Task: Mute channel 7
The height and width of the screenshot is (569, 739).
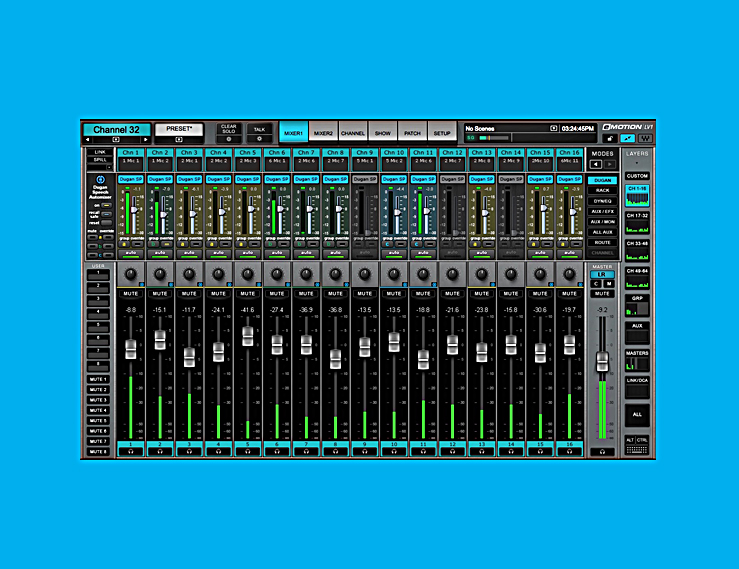Action: point(306,294)
